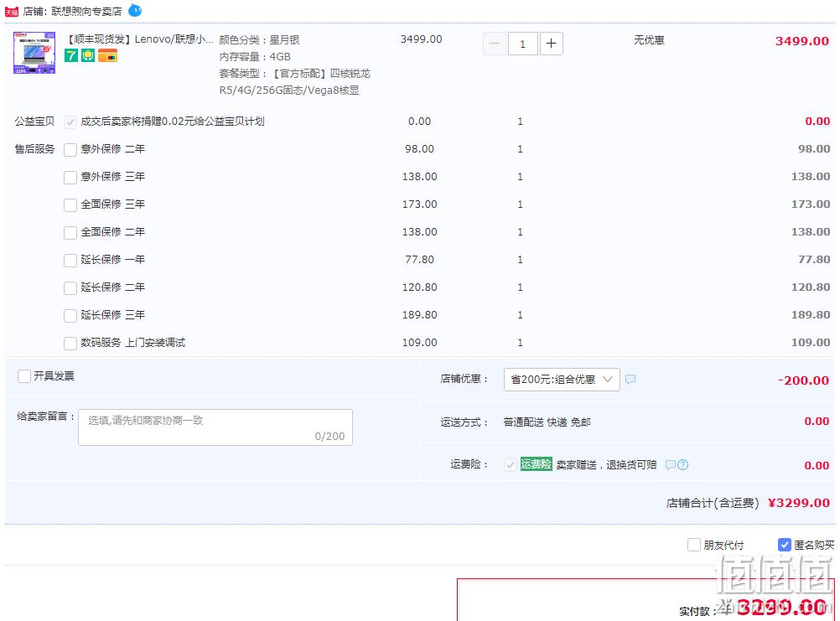
Task: Toggle the 公益宝贝 donation checkbox
Action: [70, 122]
